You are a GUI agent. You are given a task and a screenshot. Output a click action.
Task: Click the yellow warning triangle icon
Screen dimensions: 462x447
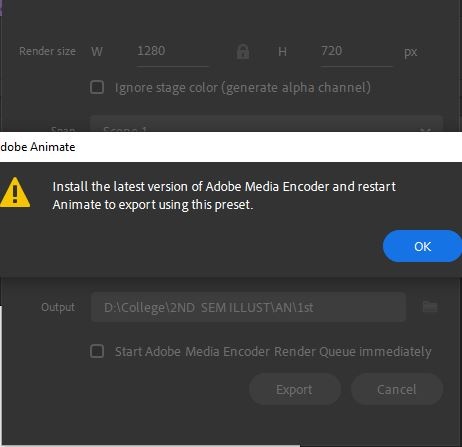(15, 193)
